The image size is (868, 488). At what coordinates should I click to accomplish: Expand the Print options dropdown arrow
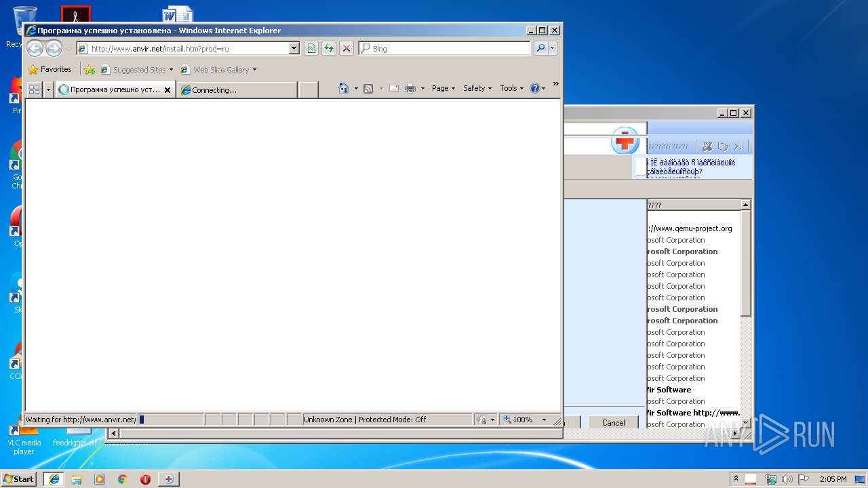[422, 88]
